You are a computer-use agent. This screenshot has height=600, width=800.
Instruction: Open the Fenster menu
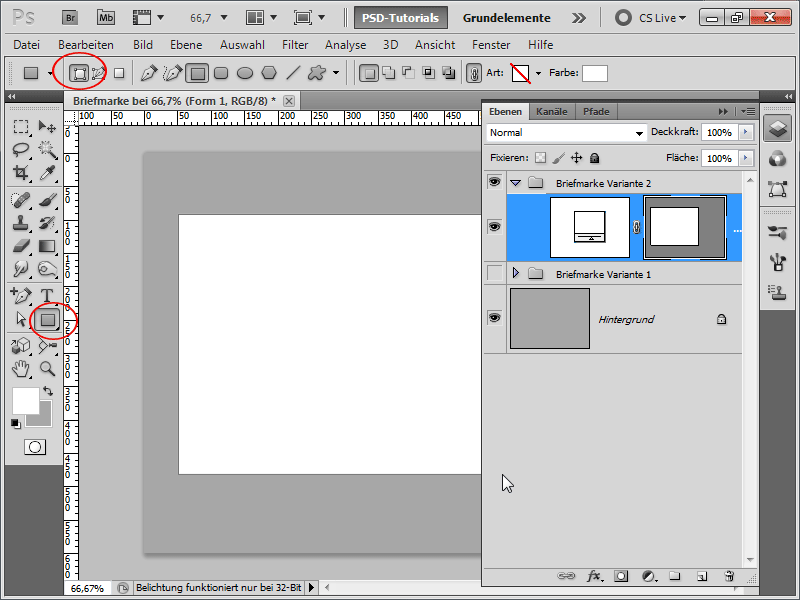(x=491, y=45)
